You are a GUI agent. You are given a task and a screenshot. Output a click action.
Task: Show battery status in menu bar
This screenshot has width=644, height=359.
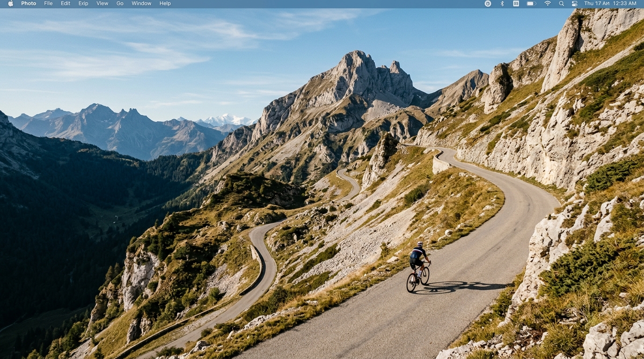(x=531, y=3)
